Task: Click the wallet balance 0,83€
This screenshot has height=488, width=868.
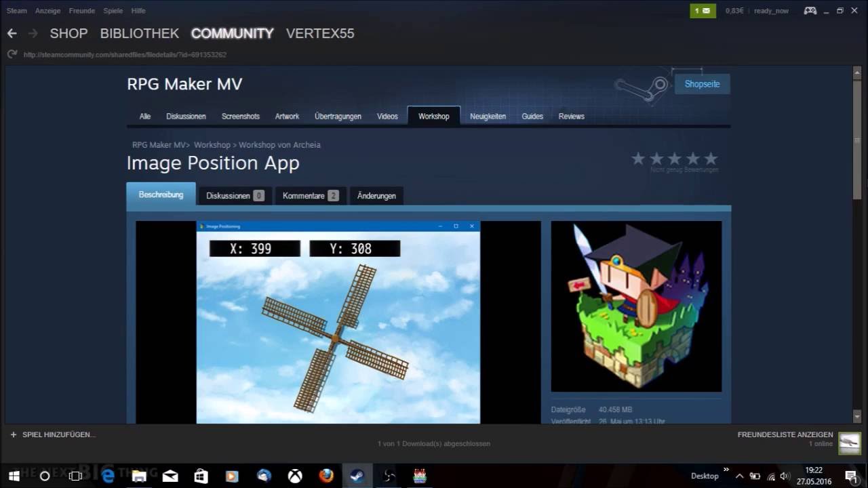Action: click(734, 11)
